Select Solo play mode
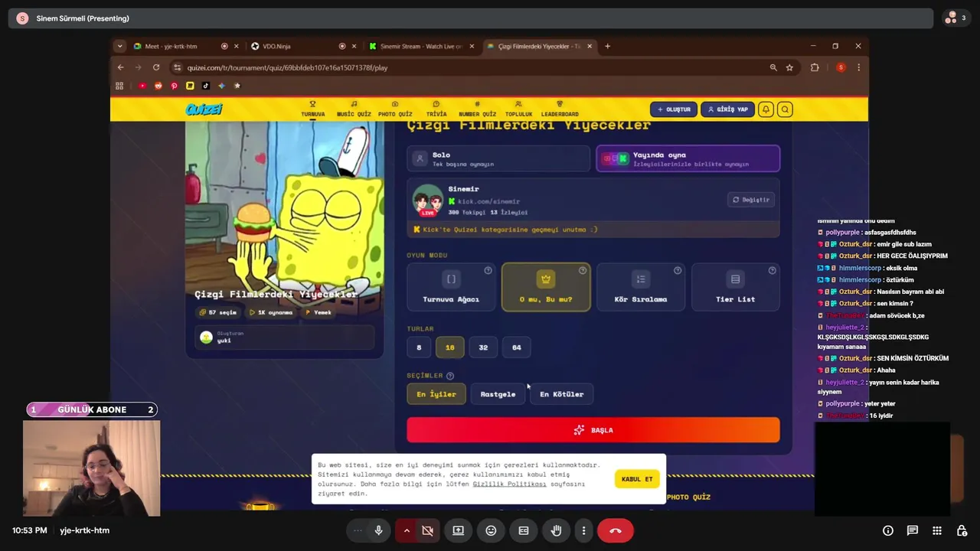 click(x=498, y=158)
